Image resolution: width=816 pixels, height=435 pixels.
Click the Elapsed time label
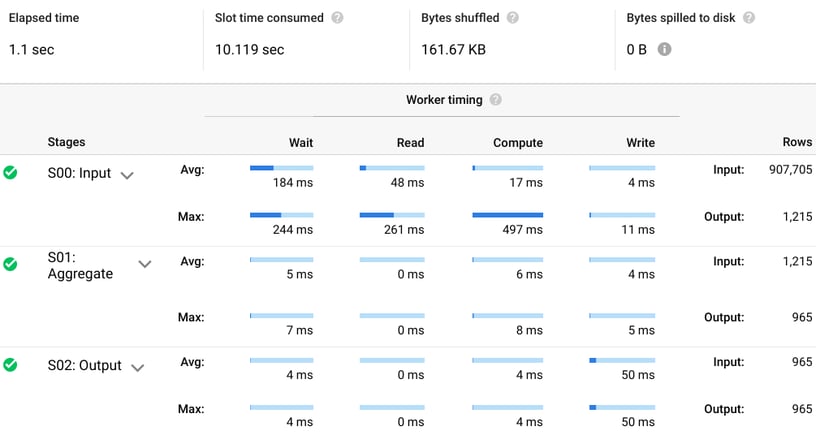[44, 18]
